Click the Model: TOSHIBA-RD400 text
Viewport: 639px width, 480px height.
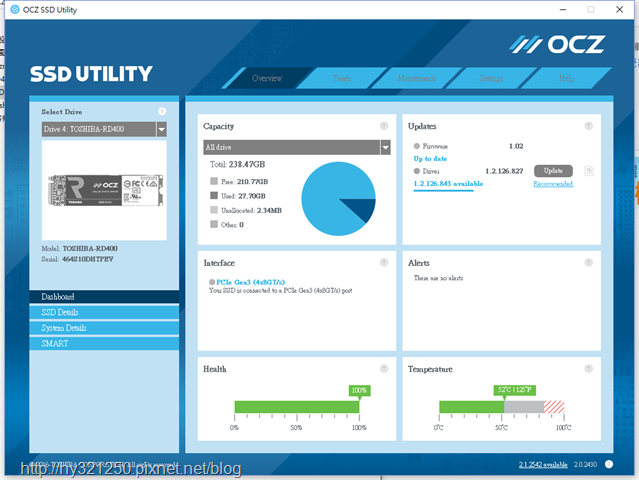(x=79, y=249)
